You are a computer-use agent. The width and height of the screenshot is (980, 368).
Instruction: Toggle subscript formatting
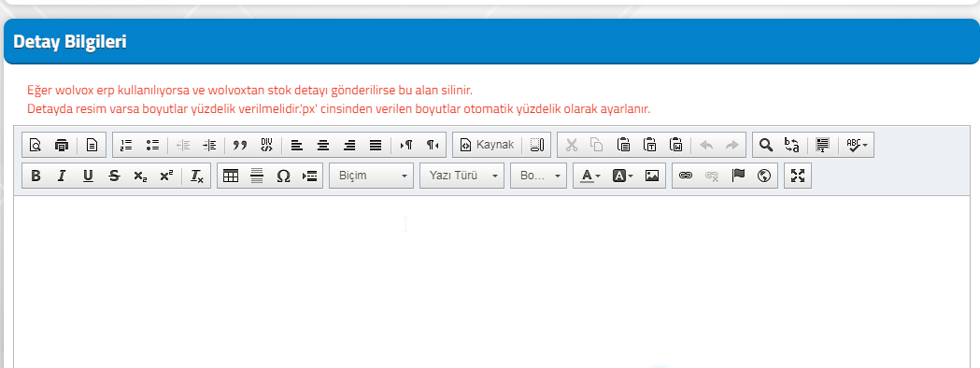coord(140,177)
